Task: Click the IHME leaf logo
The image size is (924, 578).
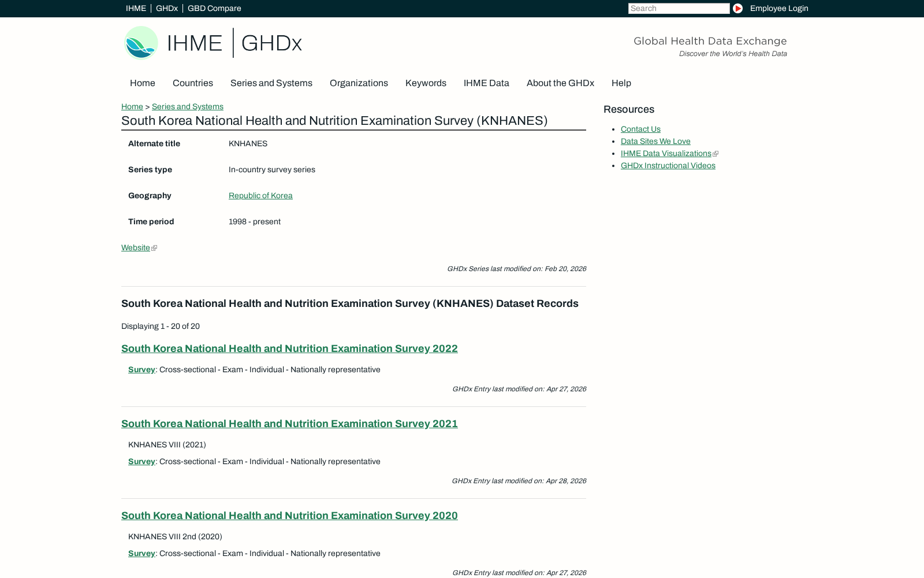Action: [141, 43]
